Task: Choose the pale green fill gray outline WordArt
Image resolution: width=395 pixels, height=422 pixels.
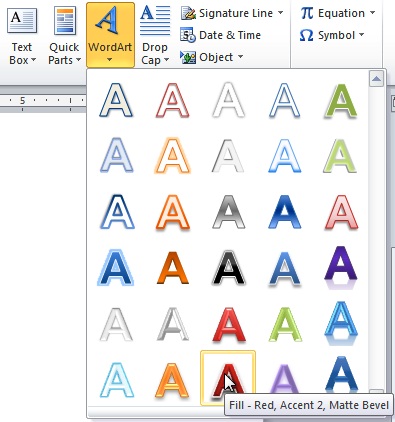Action: tap(341, 156)
